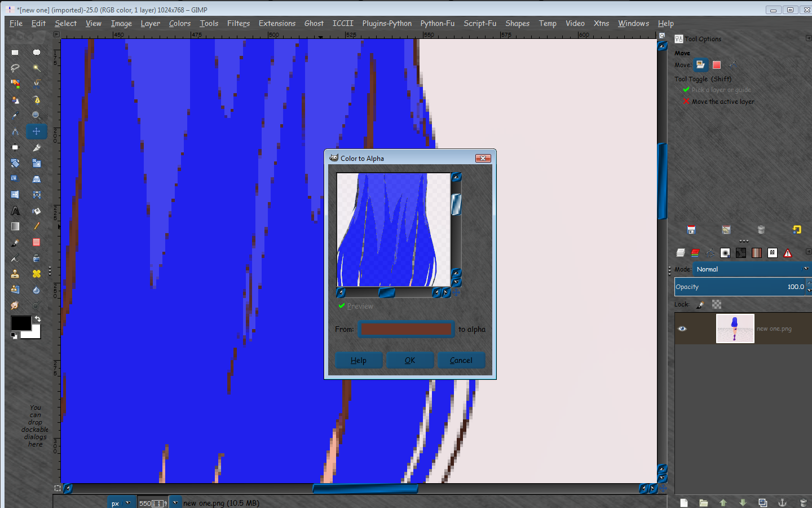Select the Zoom tool
The height and width of the screenshot is (508, 812).
pos(36,115)
